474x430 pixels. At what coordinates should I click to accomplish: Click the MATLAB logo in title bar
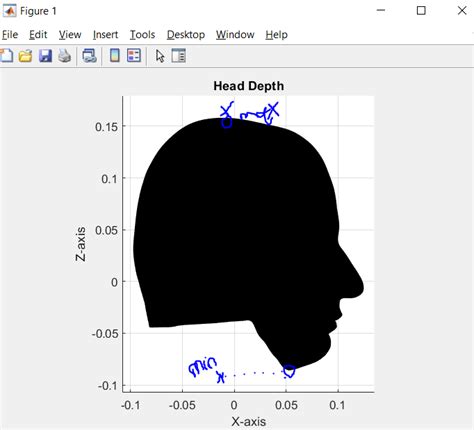(9, 11)
